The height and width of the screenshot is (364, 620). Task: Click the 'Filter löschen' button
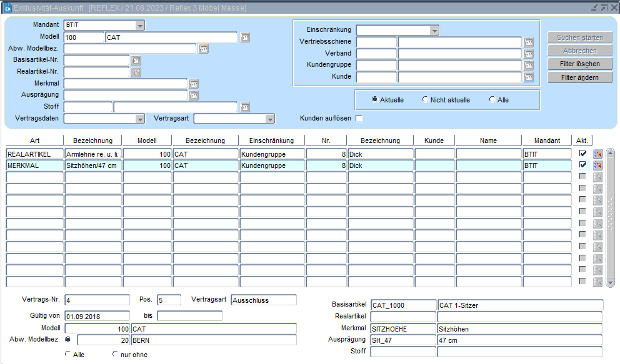pos(580,64)
